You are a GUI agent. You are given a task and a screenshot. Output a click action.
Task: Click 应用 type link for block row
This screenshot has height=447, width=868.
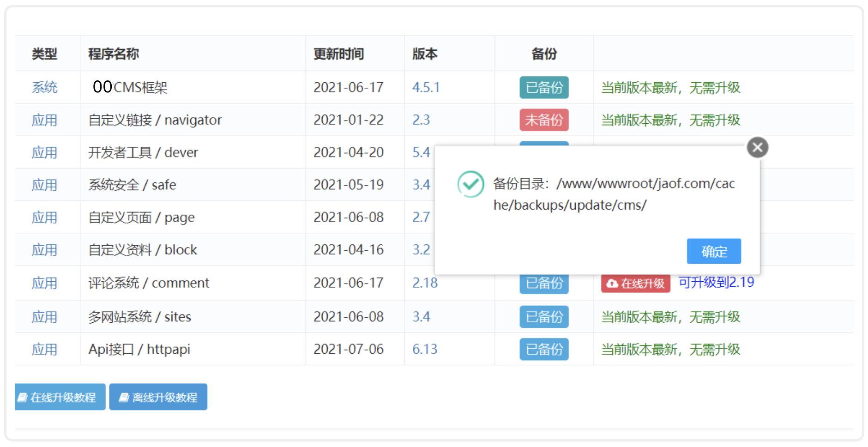(44, 250)
